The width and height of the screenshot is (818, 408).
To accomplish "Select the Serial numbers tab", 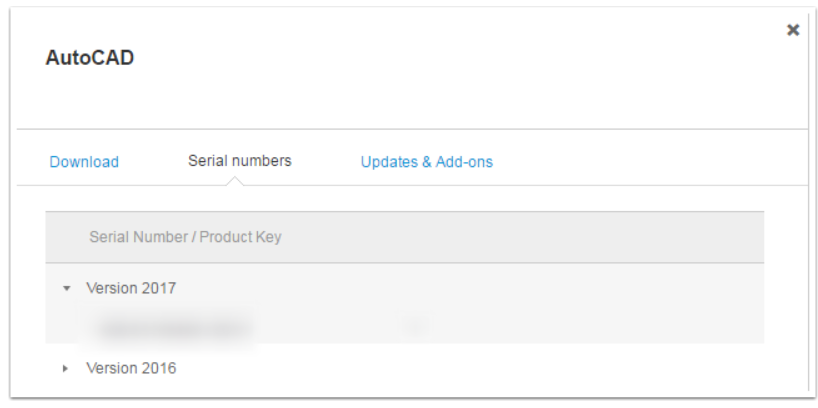I will [240, 161].
